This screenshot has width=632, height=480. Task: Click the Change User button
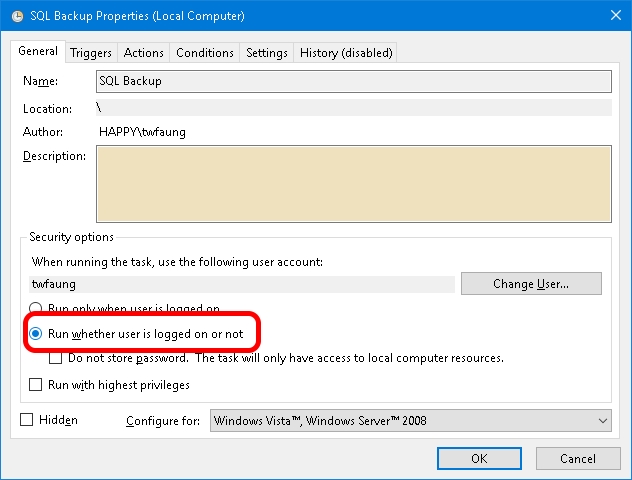coord(531,284)
